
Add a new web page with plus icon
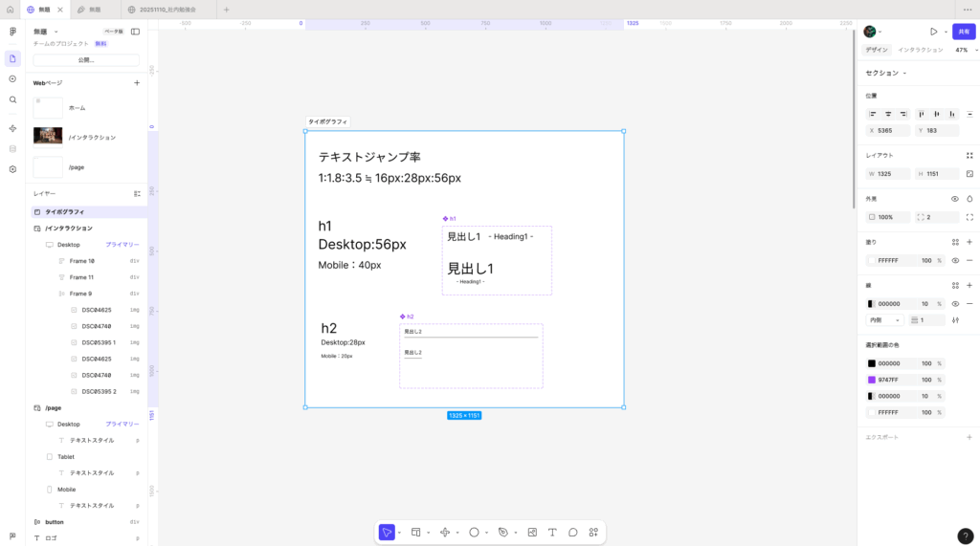[x=137, y=83]
